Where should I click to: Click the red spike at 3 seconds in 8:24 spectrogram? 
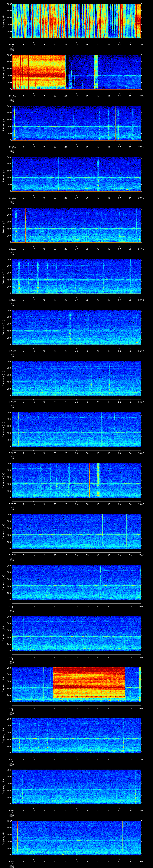pyautogui.click(x=18, y=429)
